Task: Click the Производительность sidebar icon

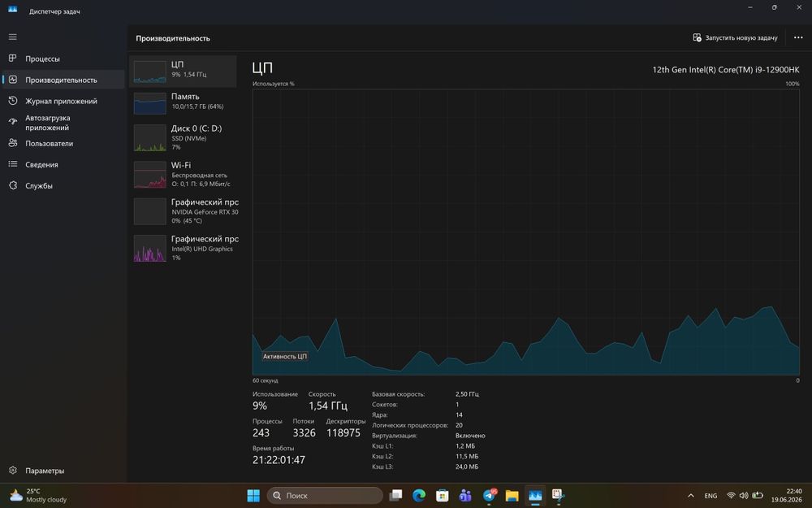Action: (x=13, y=80)
